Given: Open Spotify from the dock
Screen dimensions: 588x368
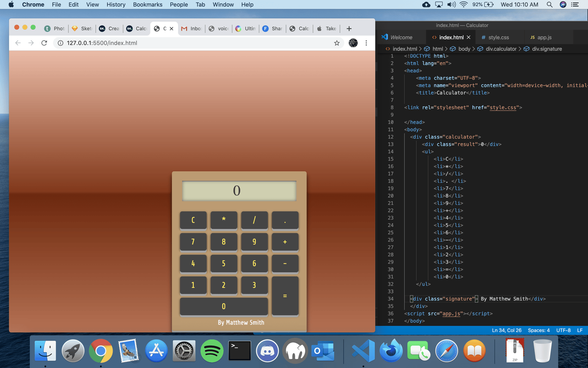Looking at the screenshot, I should (212, 351).
